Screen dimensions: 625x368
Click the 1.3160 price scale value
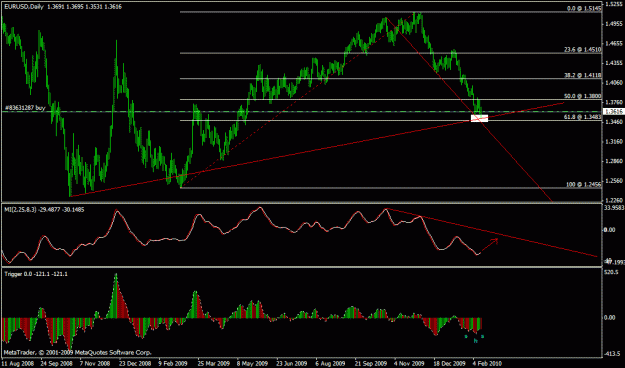click(x=614, y=141)
